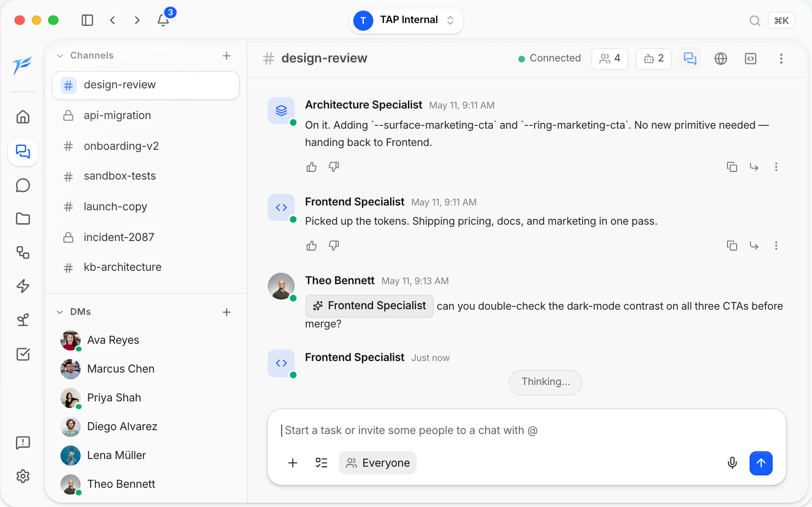
Task: Open the ⌘K command palette button
Action: pyautogui.click(x=781, y=21)
